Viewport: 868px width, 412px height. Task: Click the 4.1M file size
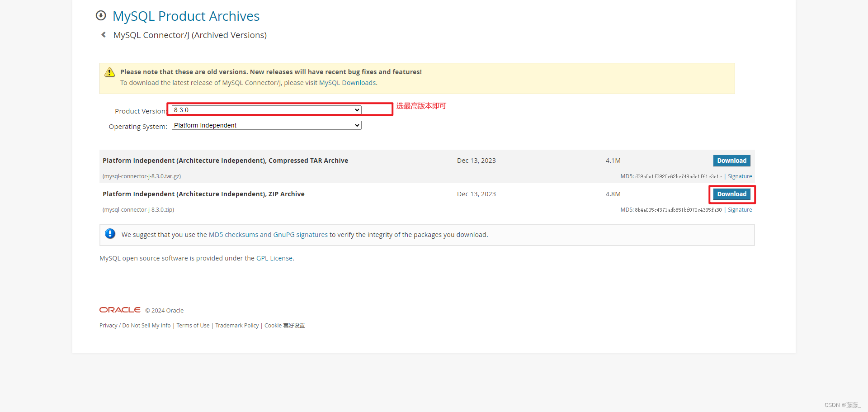pos(613,161)
